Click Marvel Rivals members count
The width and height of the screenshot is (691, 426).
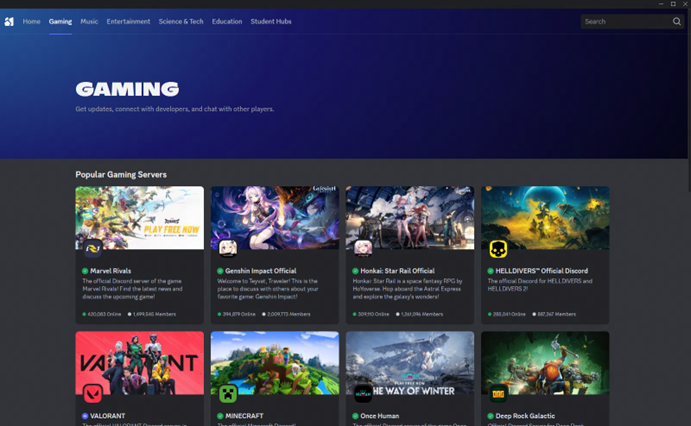coord(152,314)
